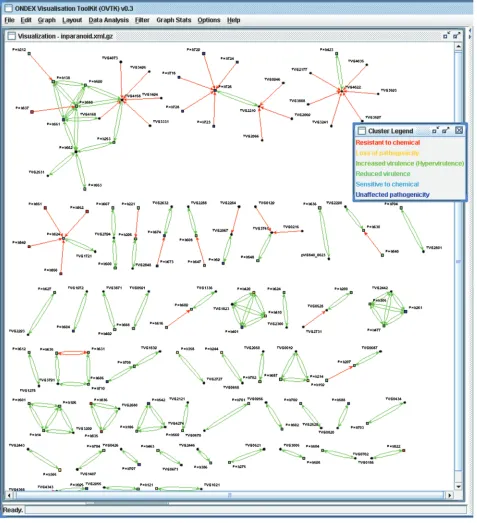Click the vertical scrollbar up arrow
This screenshot has width=477, height=523.
(x=459, y=46)
